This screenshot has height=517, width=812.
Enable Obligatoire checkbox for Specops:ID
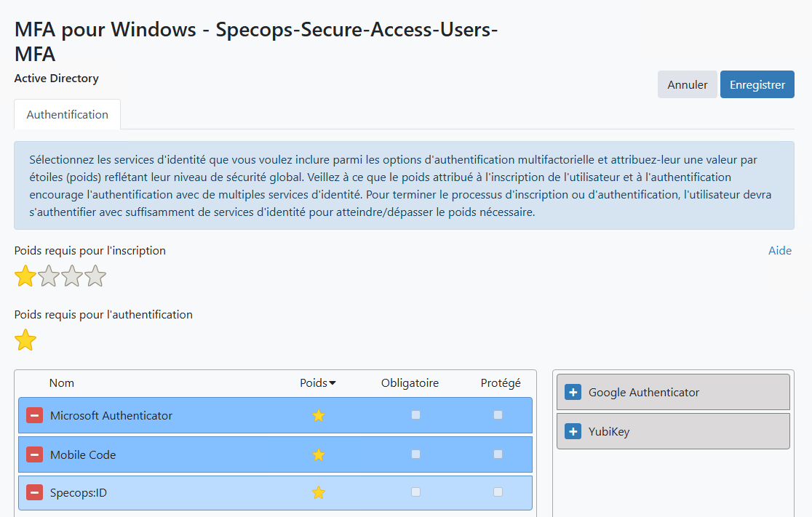point(415,492)
